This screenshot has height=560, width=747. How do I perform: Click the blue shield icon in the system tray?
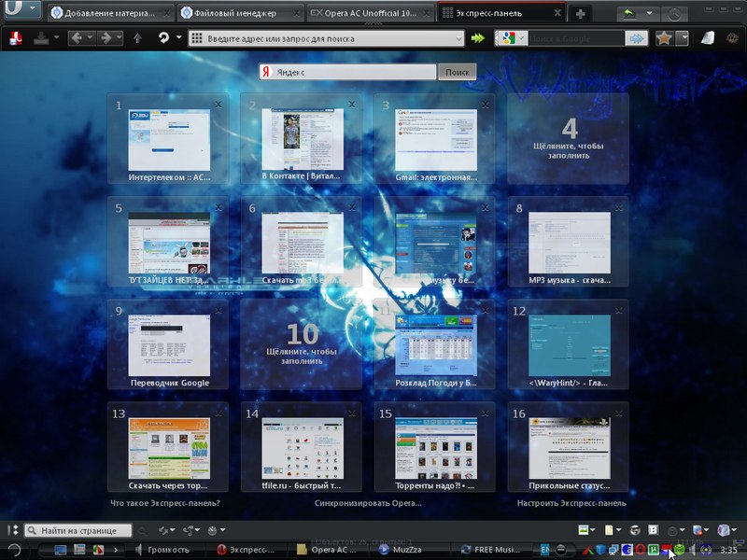tap(600, 550)
